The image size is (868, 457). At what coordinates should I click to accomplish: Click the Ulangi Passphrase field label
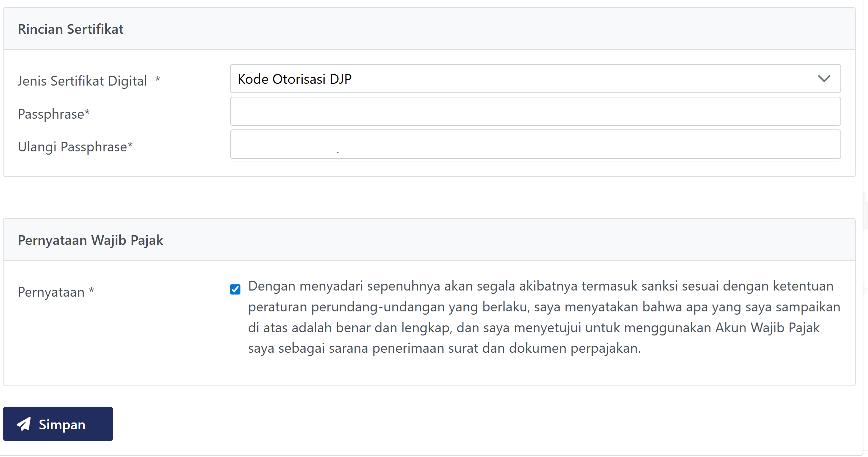point(72,147)
